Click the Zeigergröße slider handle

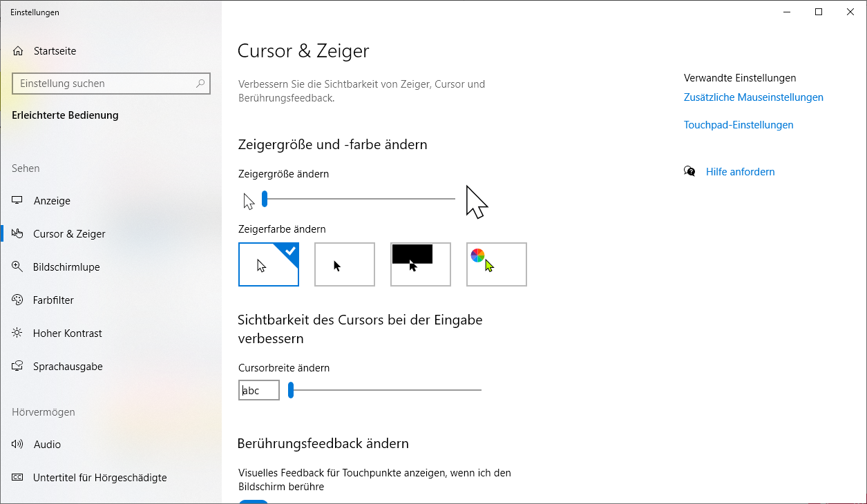pyautogui.click(x=265, y=200)
